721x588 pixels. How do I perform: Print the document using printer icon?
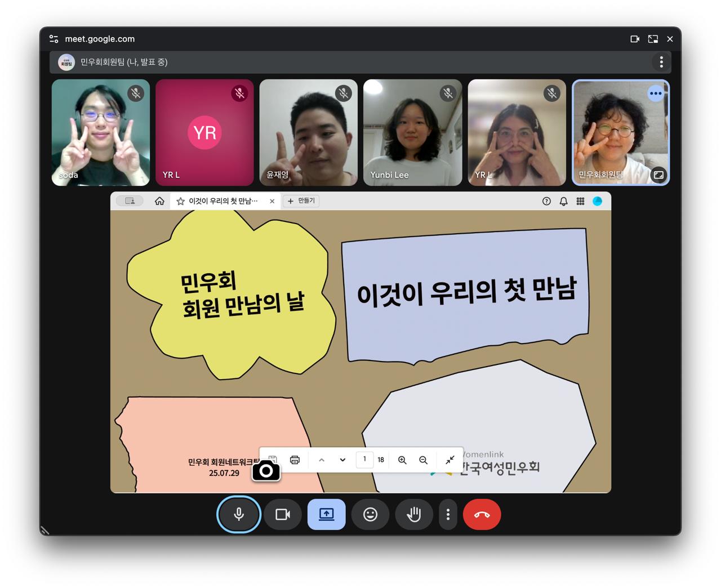295,460
